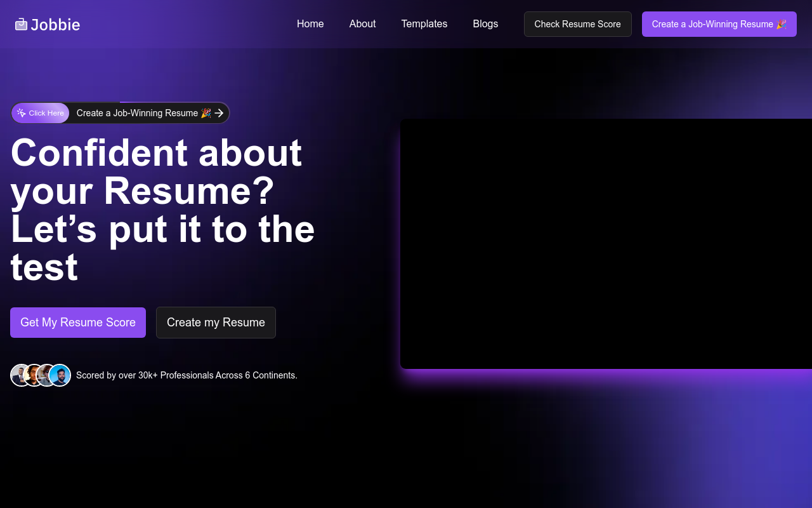Click the Get My Resume Score button
The width and height of the screenshot is (812, 508).
pos(78,323)
